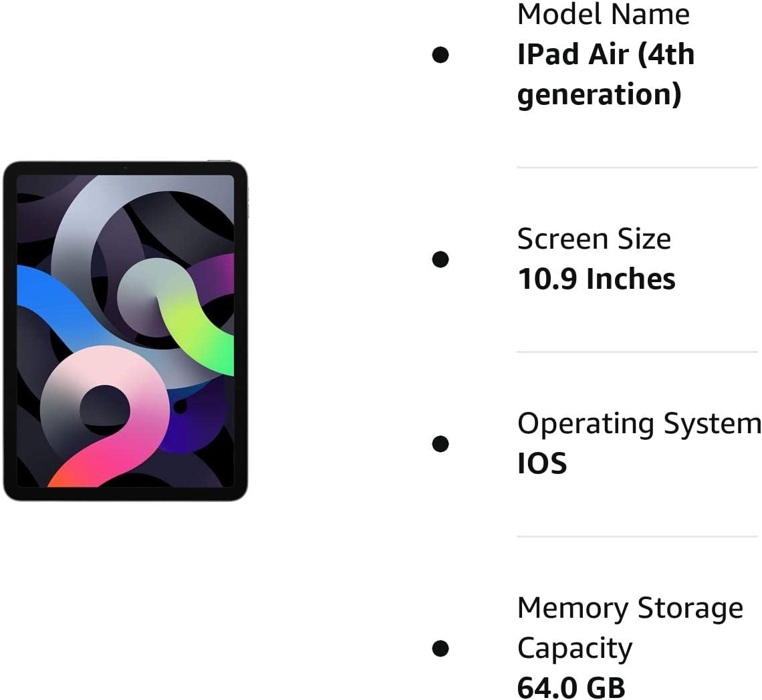Viewport: 762px width, 700px height.
Task: Click the iPad's top power button
Action: (x=219, y=161)
